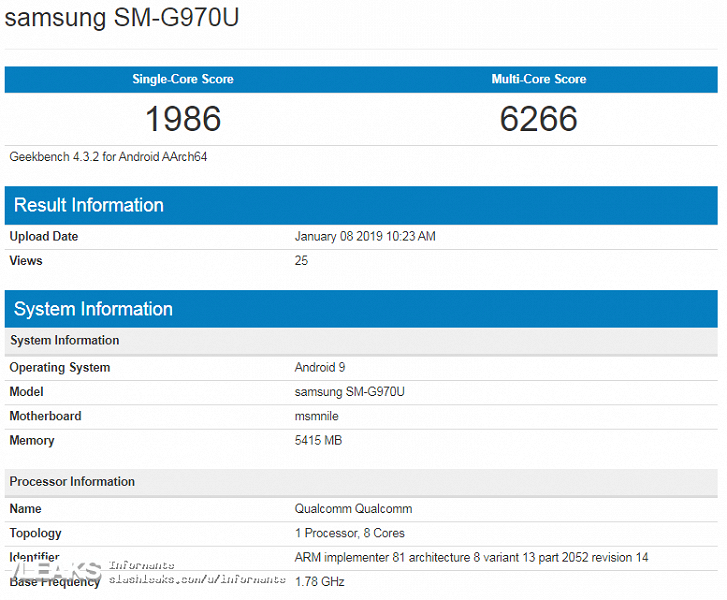This screenshot has height=600, width=727.
Task: Select the Single-Core Score header
Action: [x=183, y=79]
